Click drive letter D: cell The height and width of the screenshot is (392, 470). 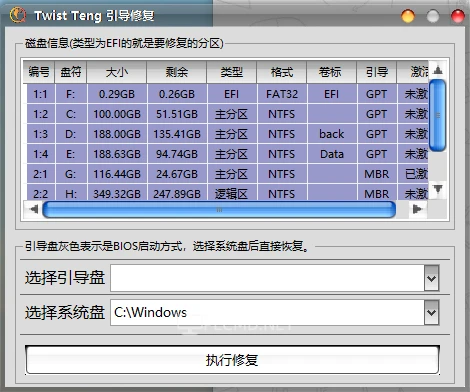pyautogui.click(x=71, y=134)
